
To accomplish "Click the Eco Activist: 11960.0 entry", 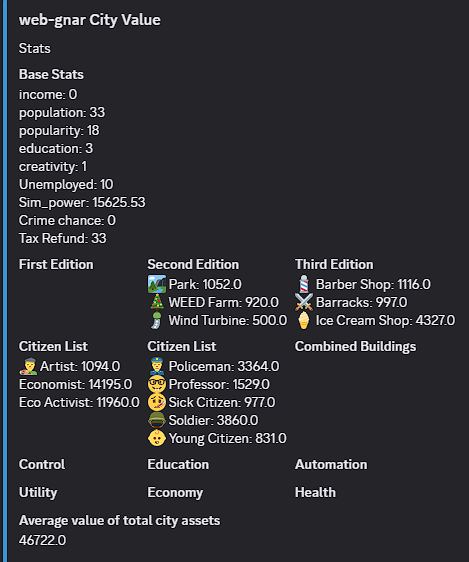I will (x=79, y=402).
